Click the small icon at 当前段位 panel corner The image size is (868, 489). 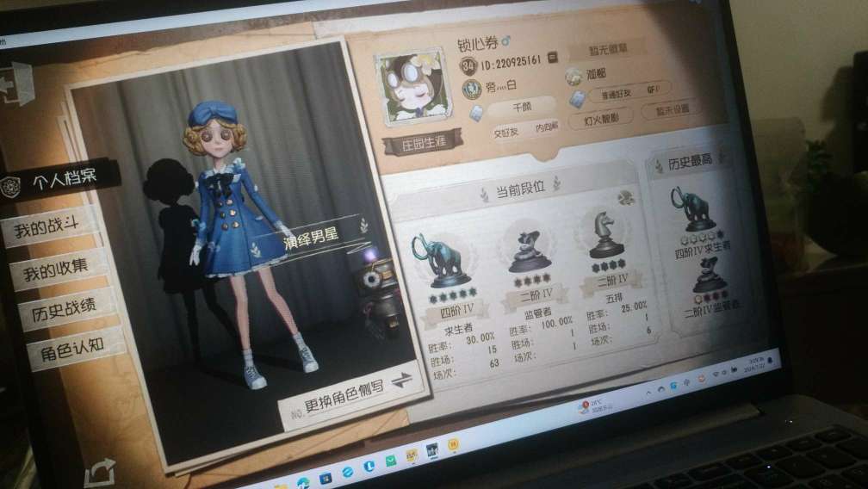click(626, 197)
